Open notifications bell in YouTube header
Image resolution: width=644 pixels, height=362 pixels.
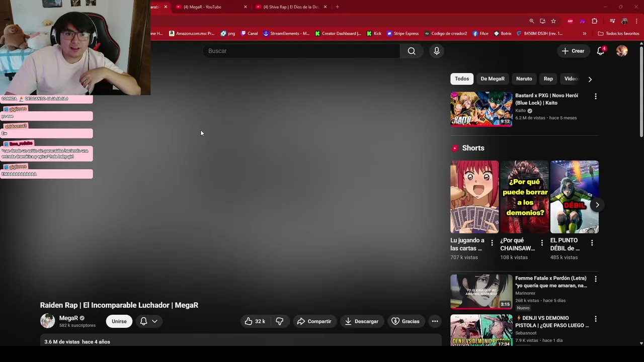pos(601,51)
